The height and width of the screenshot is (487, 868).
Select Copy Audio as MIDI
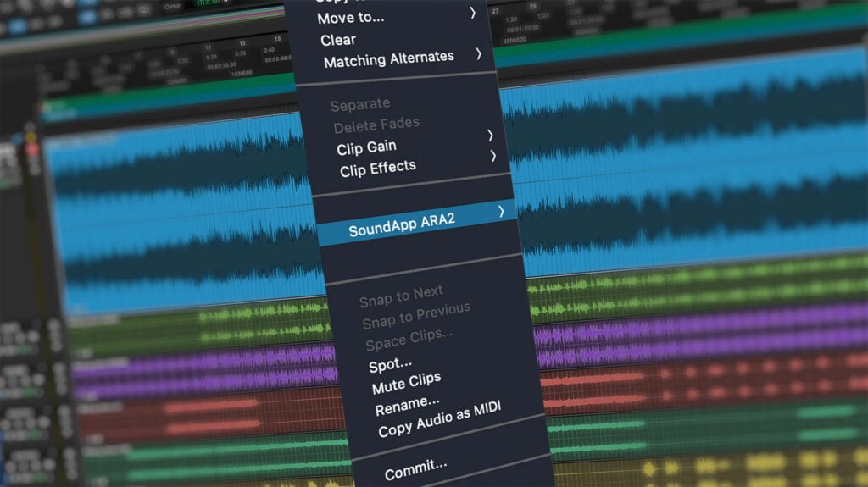[440, 418]
